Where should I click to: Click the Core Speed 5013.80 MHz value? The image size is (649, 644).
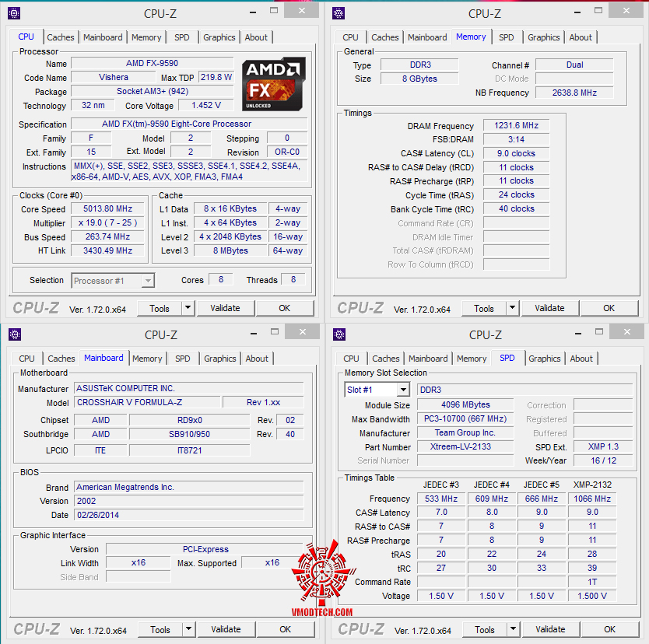coord(107,209)
